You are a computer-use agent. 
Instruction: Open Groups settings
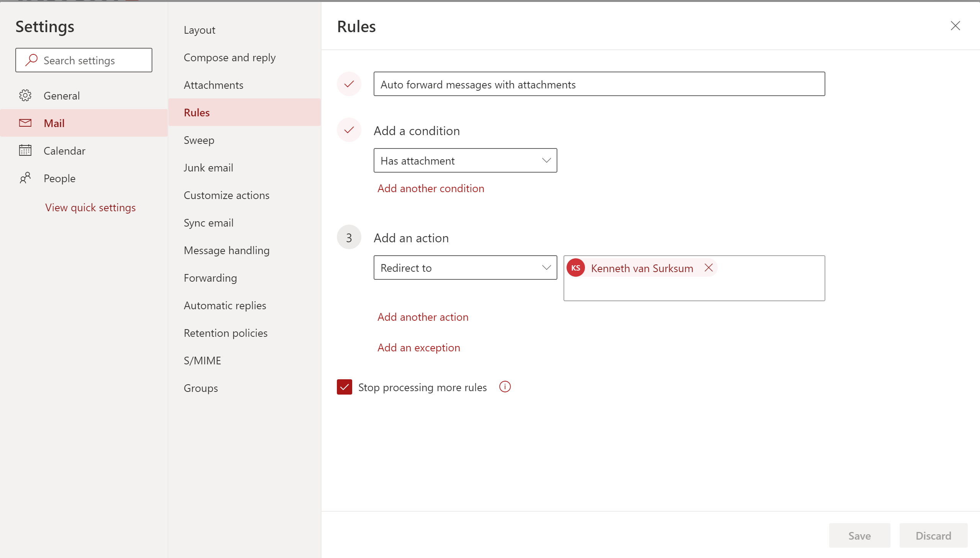point(245,388)
